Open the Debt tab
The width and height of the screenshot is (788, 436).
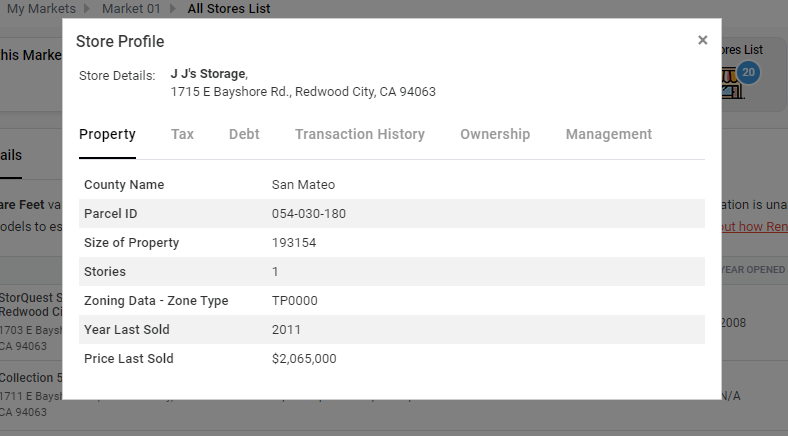coord(244,134)
